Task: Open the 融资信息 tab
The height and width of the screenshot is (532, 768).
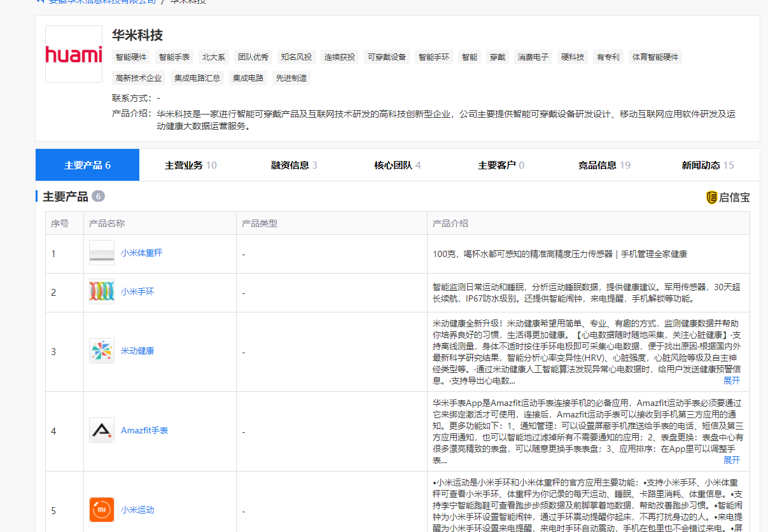Action: click(x=294, y=165)
